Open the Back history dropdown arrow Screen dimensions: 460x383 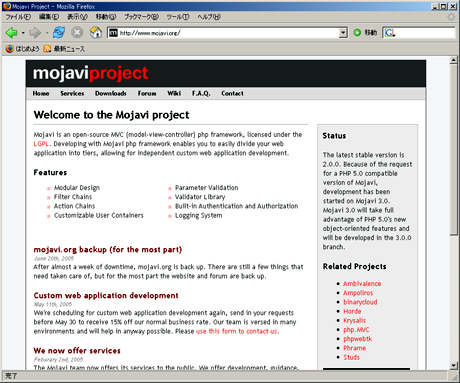tap(23, 33)
